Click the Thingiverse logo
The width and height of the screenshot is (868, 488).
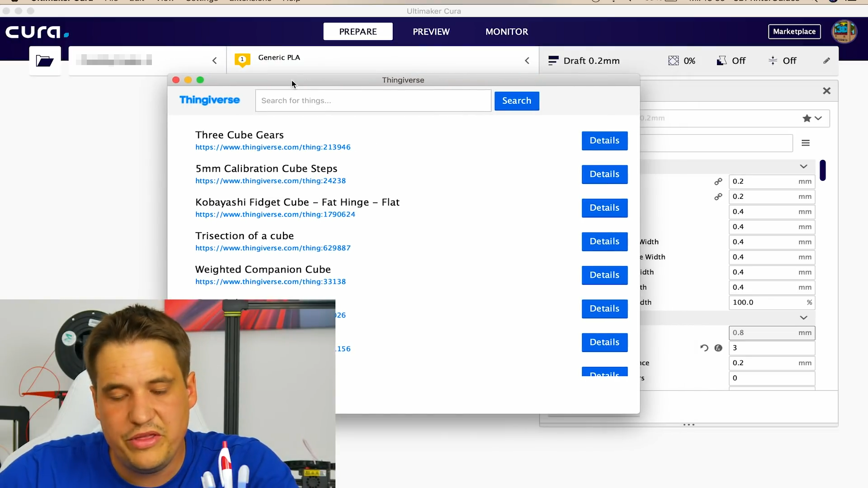(210, 100)
